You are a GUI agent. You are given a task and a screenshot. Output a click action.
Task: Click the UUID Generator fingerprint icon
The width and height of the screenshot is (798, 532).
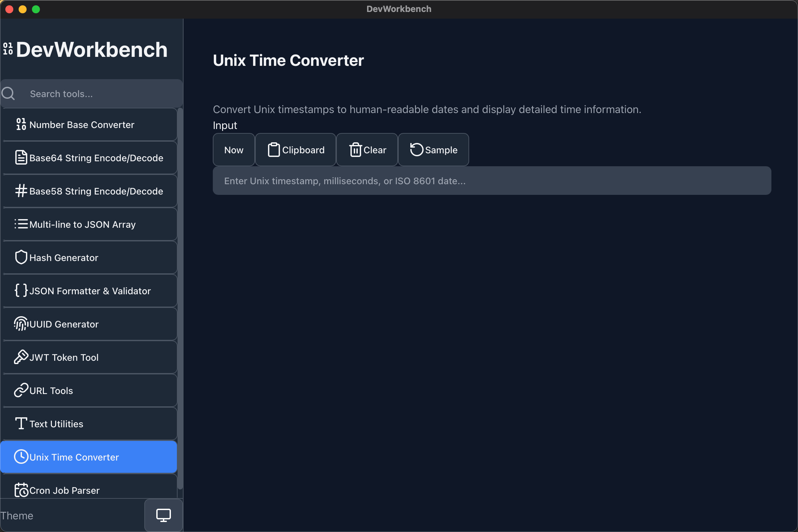21,324
